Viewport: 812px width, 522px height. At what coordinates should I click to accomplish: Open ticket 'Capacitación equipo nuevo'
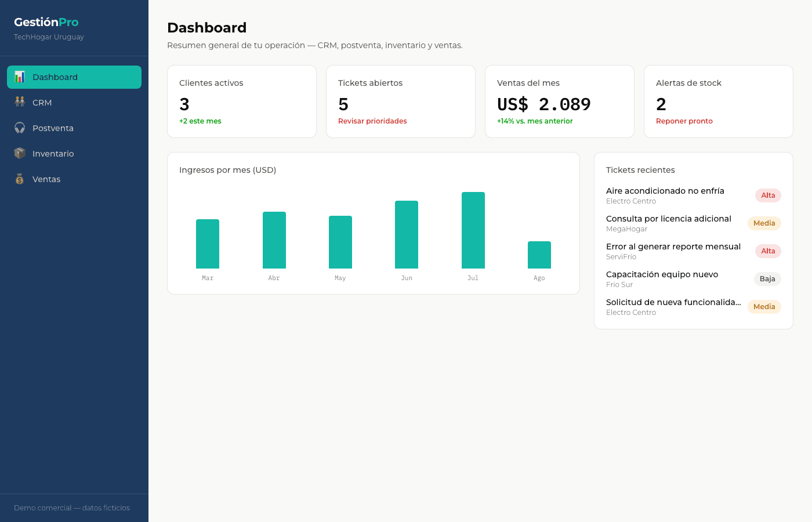694,279
